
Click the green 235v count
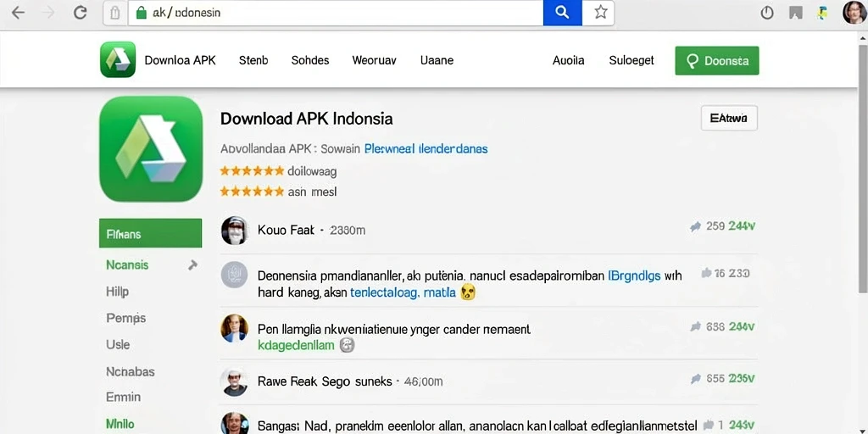coord(741,379)
